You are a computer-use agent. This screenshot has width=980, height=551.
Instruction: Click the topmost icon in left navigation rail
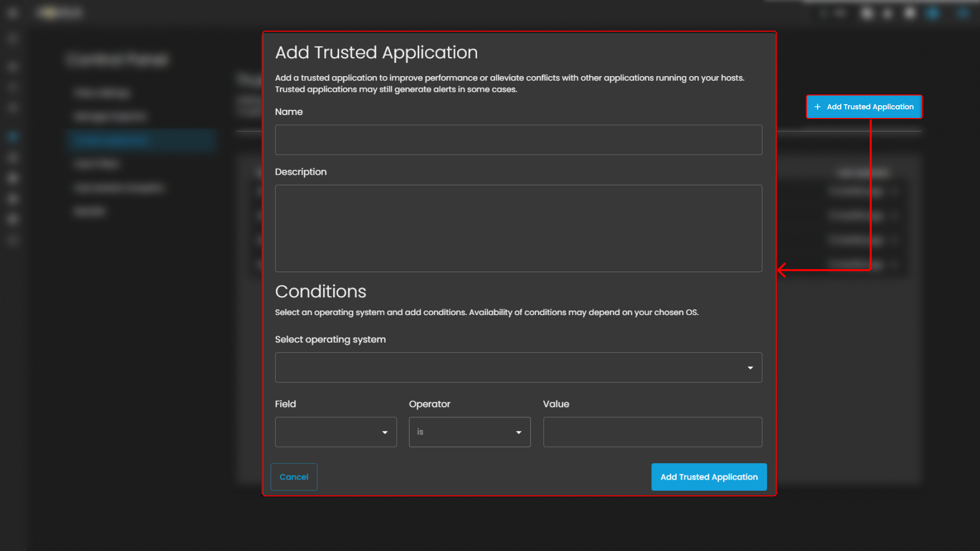click(x=13, y=13)
